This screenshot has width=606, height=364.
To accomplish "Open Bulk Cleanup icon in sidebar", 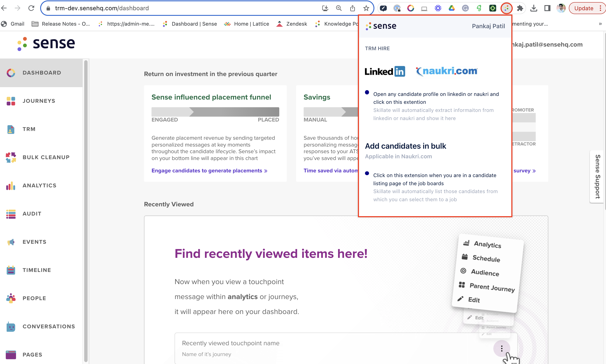I will tap(11, 157).
